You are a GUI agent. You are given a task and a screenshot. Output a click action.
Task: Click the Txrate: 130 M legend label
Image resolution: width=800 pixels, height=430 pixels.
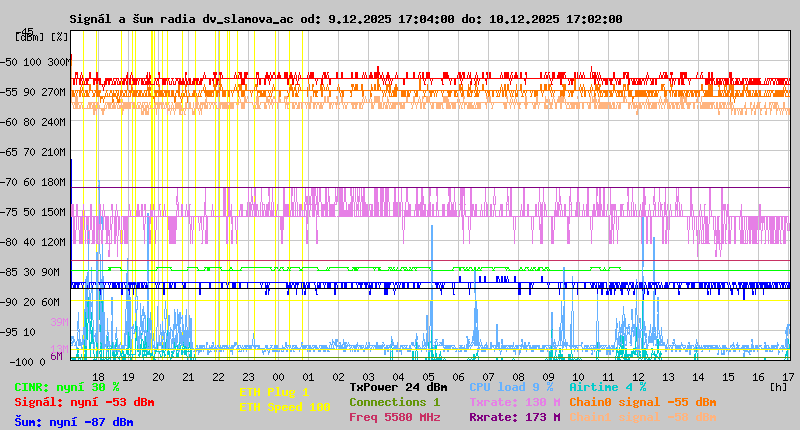pos(515,402)
